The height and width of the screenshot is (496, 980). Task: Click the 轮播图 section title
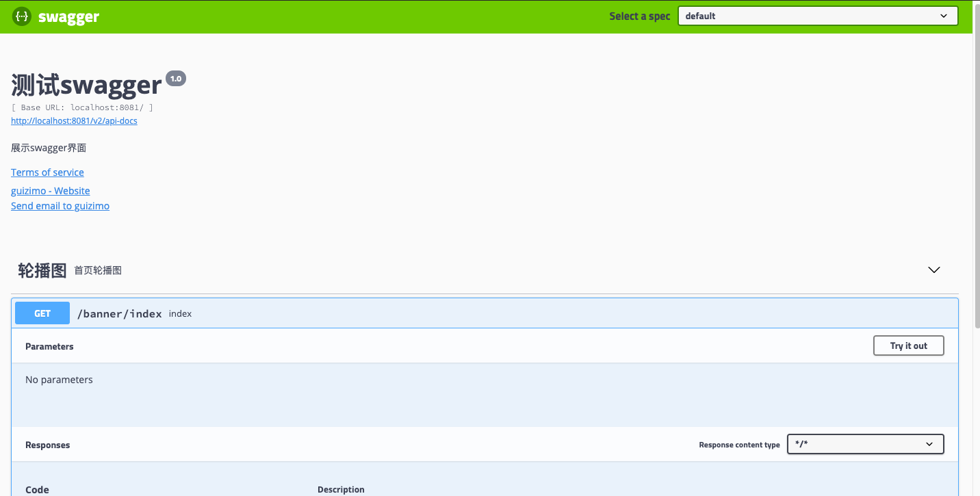42,270
